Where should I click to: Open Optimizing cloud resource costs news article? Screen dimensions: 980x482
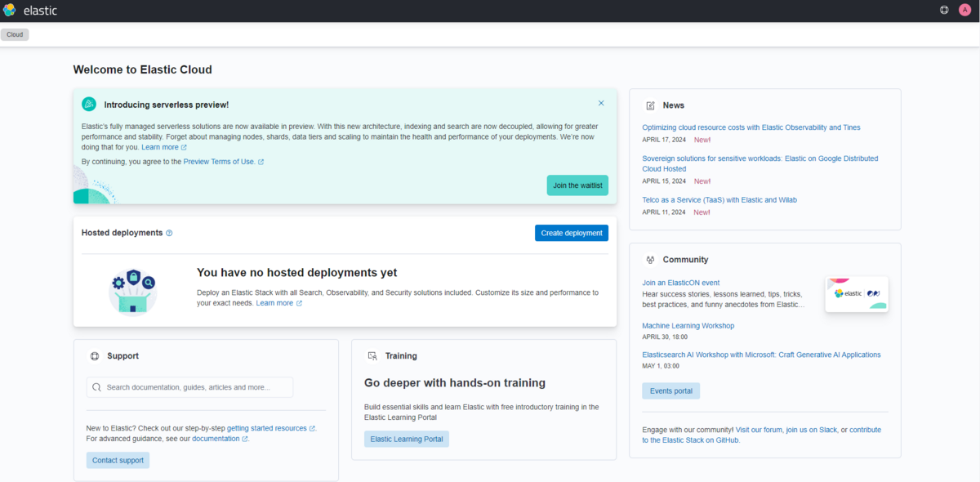(751, 127)
